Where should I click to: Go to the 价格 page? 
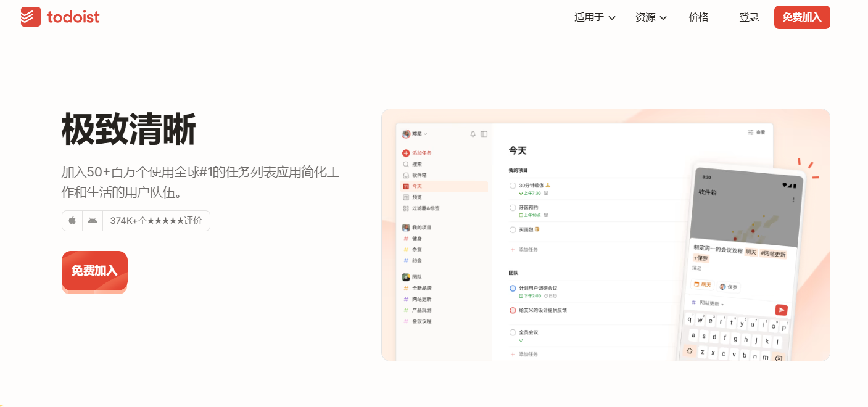(698, 17)
